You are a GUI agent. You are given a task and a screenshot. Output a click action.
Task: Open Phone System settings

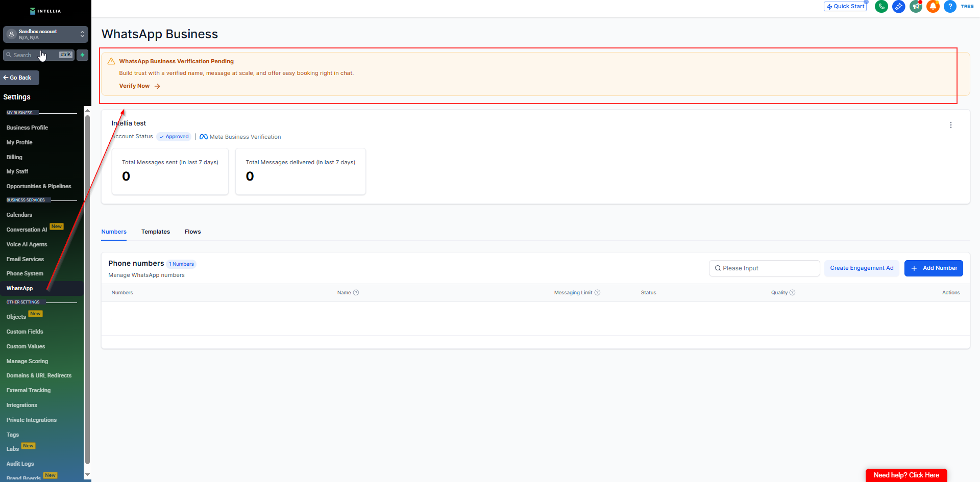coord(25,273)
